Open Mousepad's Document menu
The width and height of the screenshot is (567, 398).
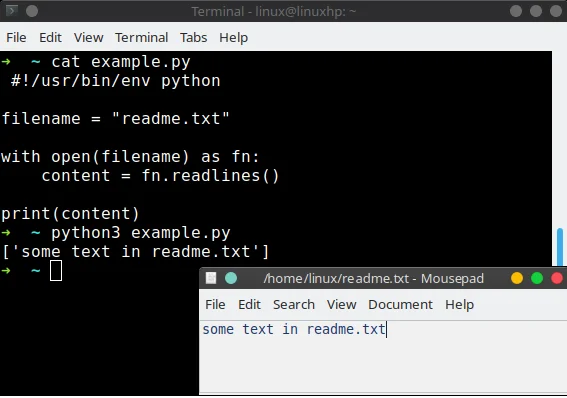coord(400,305)
